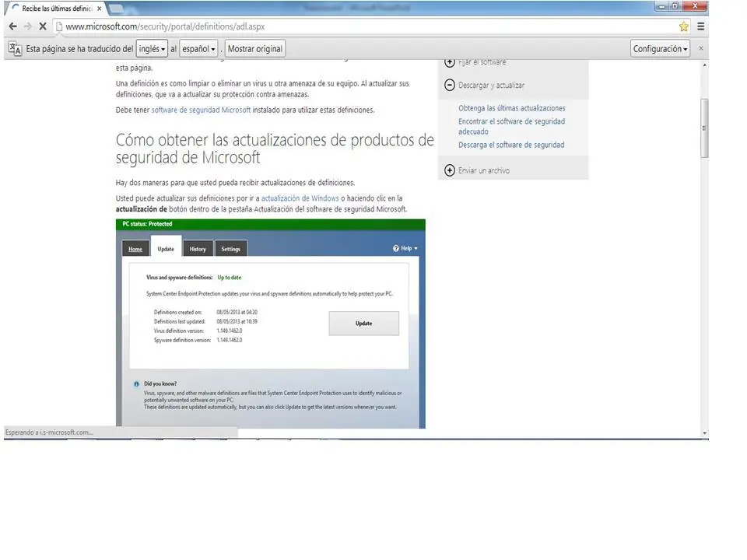
Task: Click 'Mostrar original' button
Action: pos(255,48)
